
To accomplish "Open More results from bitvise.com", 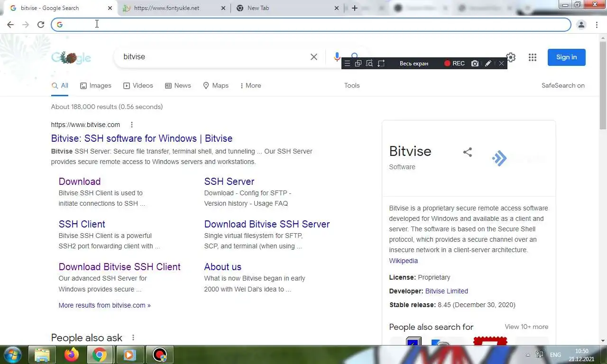I will 104,305.
